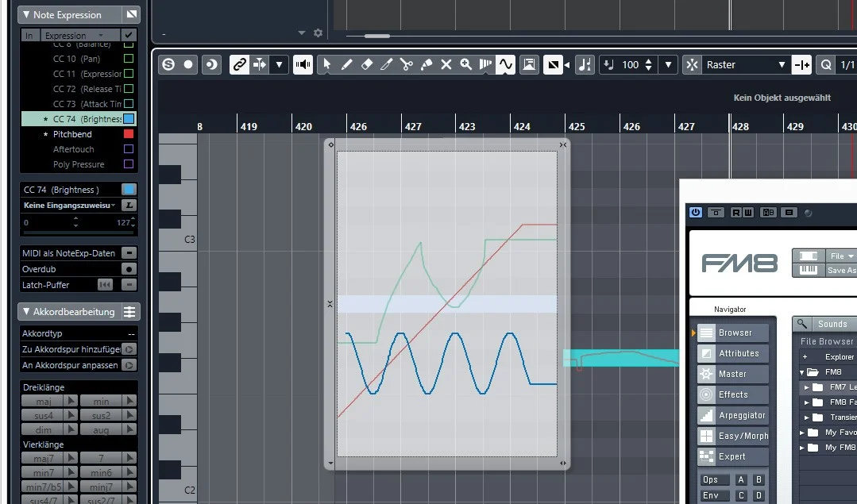Viewport: 857px width, 504px height.
Task: Open Keine Eingangszuweisung input dropdown
Action: coord(70,206)
